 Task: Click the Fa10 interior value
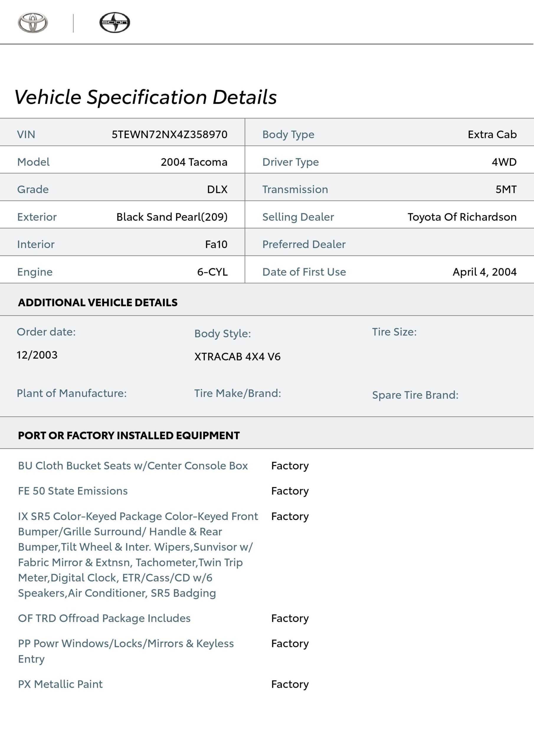click(216, 244)
